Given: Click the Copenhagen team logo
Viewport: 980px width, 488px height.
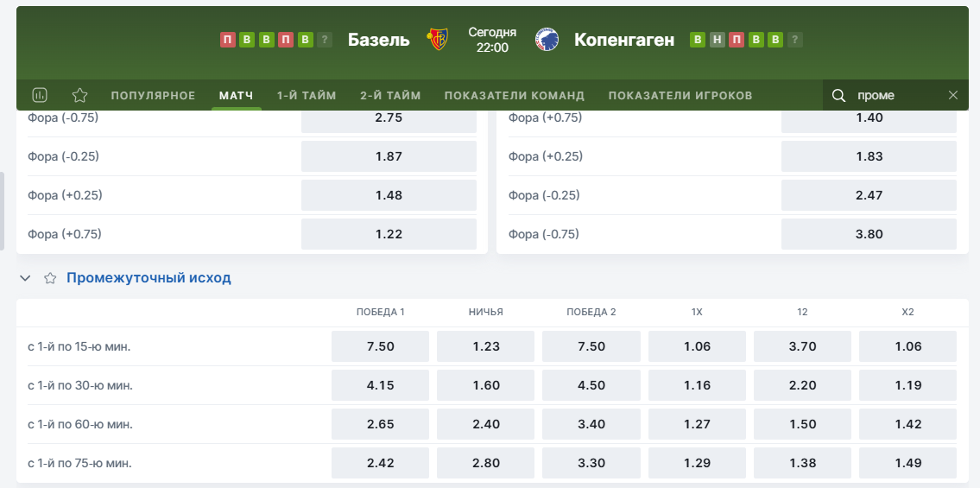Looking at the screenshot, I should 546,40.
